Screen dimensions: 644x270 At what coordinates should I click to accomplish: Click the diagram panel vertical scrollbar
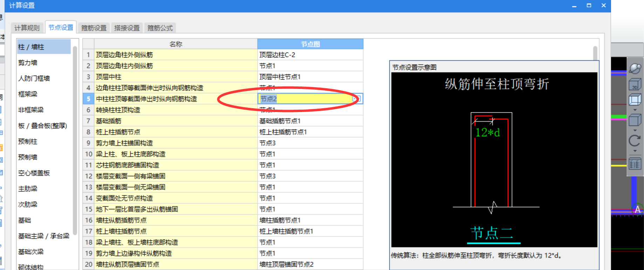coord(595,53)
